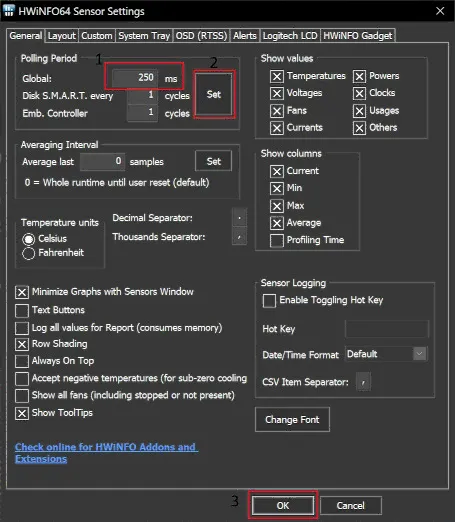Toggle the Powers checkbox
This screenshot has width=455, height=522.
(359, 76)
